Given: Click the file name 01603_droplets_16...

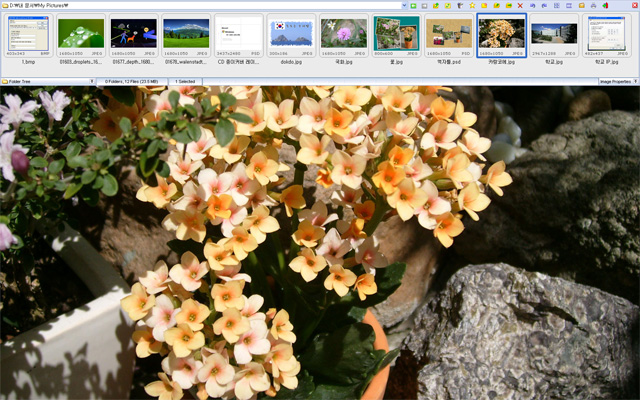Looking at the screenshot, I should coord(81,62).
